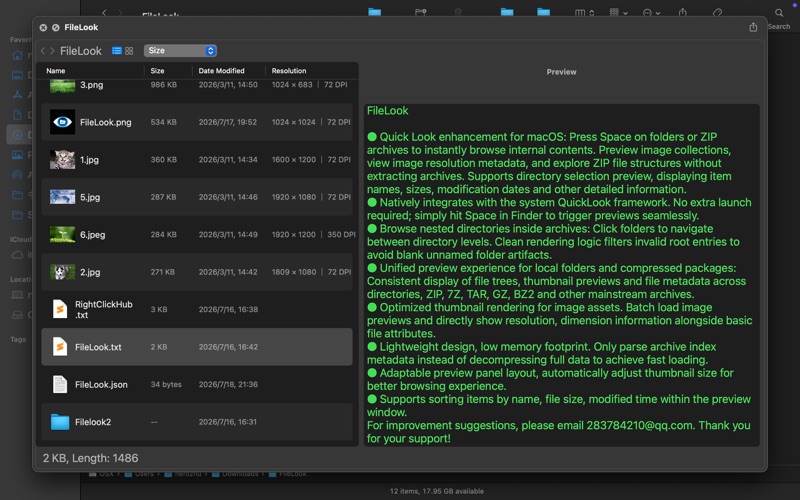Open the Finder action menu (ellipsis) dropdown
The image size is (800, 500).
click(651, 13)
